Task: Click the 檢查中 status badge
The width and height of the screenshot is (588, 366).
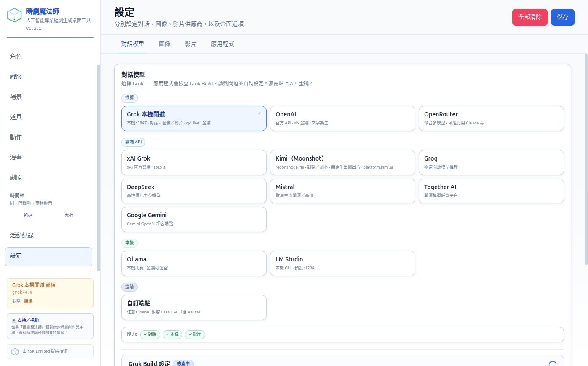Action: coord(183,363)
